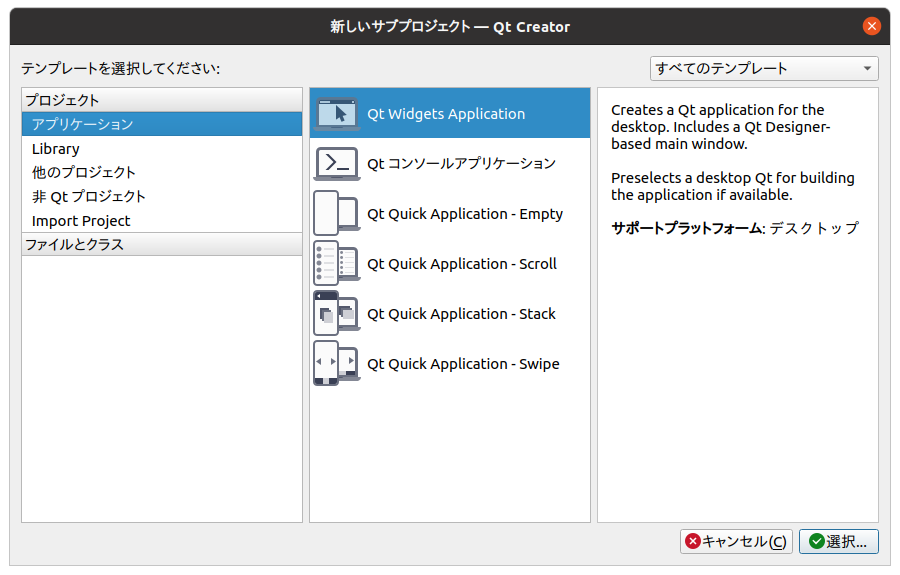Click the 'Creates a Qt application' description paragraph
Image resolution: width=900 pixels, height=575 pixels.
pos(720,127)
